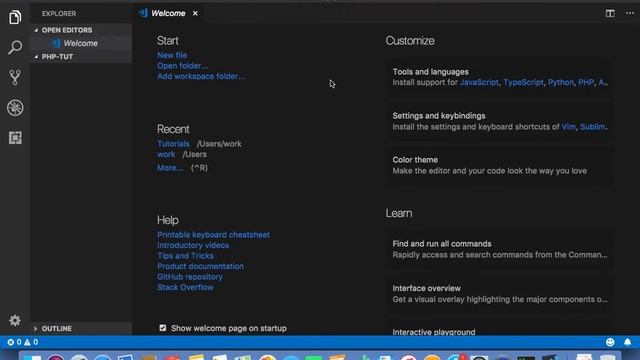The width and height of the screenshot is (640, 360).
Task: Open notifications bell in status bar
Action: click(627, 342)
